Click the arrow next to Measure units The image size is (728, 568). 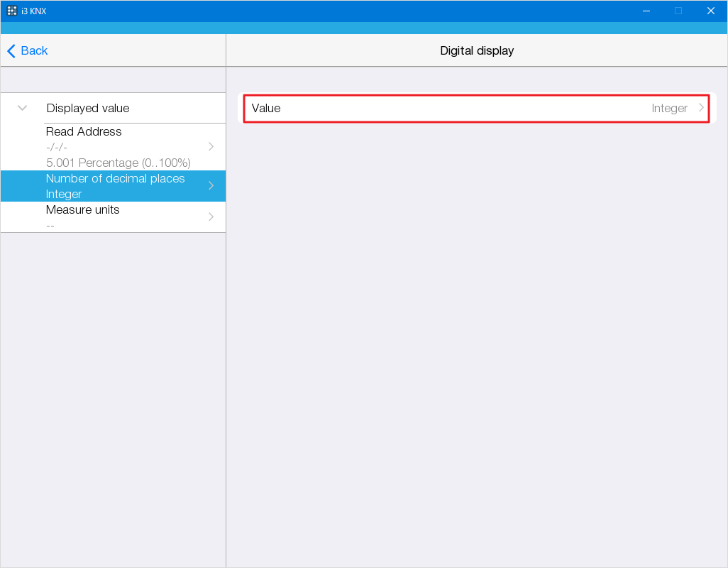(211, 217)
